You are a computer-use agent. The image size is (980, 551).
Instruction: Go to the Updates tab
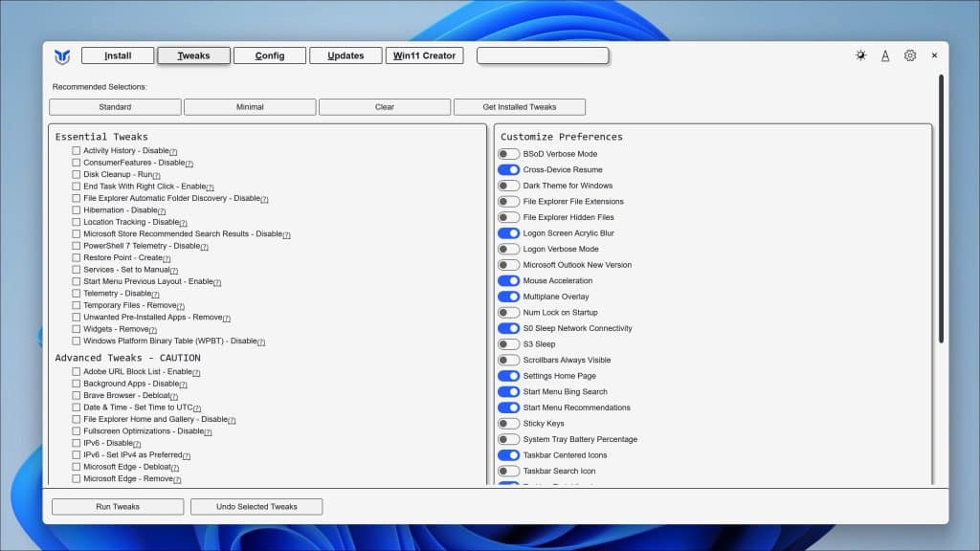click(345, 55)
